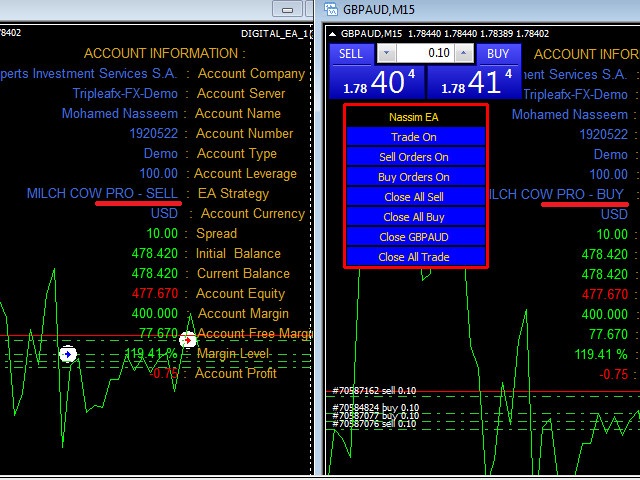Click Close GBPAUD button
Screen dimensions: 640x480
(x=416, y=237)
